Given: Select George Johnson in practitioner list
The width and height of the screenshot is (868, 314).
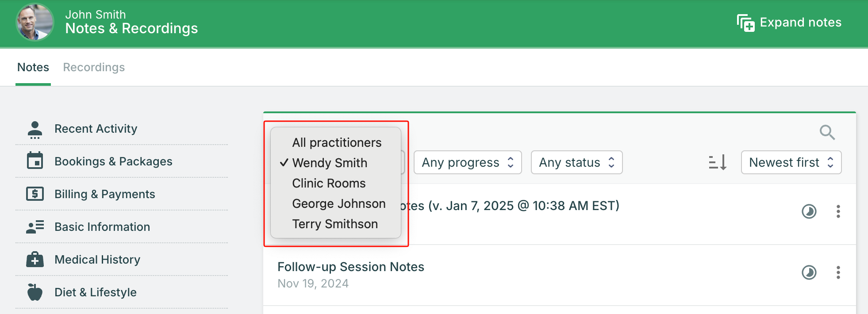Looking at the screenshot, I should [x=338, y=203].
